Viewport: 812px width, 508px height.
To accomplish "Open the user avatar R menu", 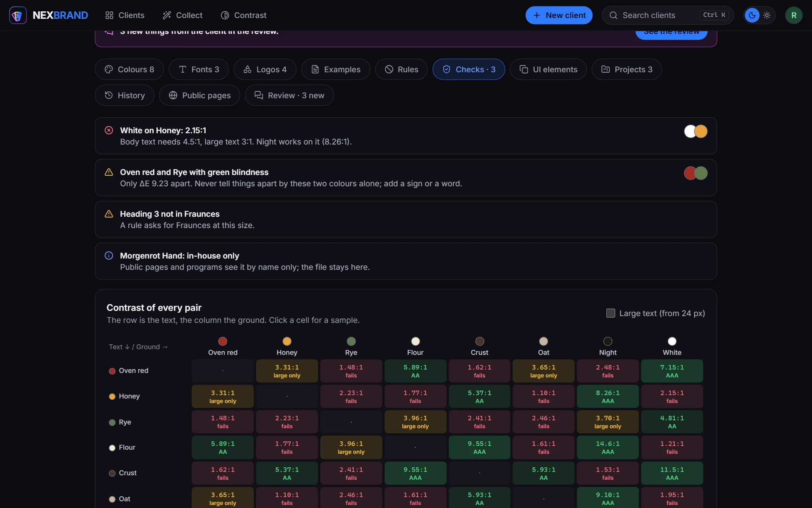I will pyautogui.click(x=794, y=15).
